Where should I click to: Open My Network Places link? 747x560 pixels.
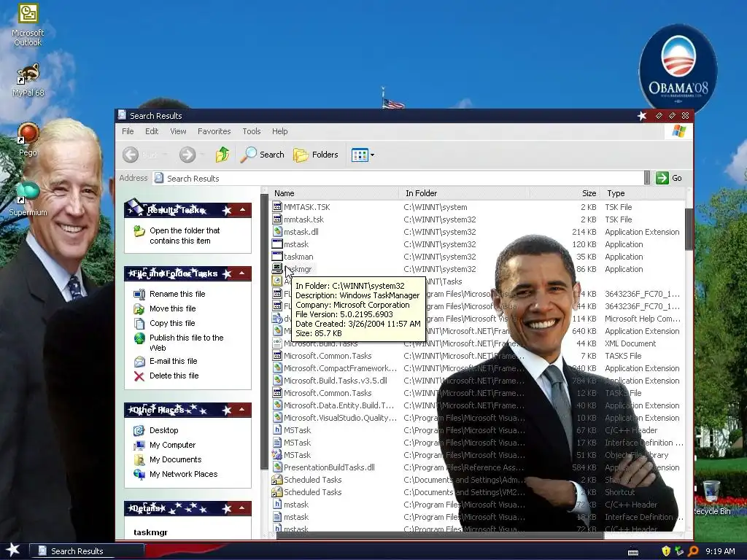coord(183,474)
